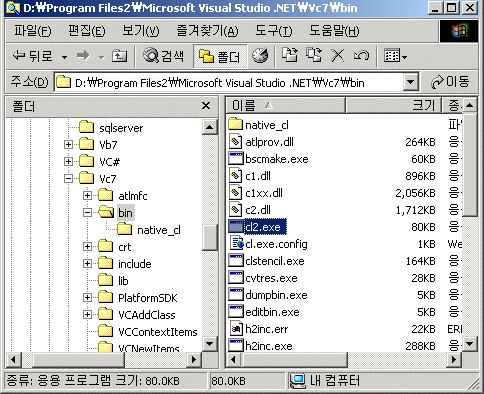Click the forward arrow toolbar icon
This screenshot has width=484, height=394.
(x=83, y=56)
